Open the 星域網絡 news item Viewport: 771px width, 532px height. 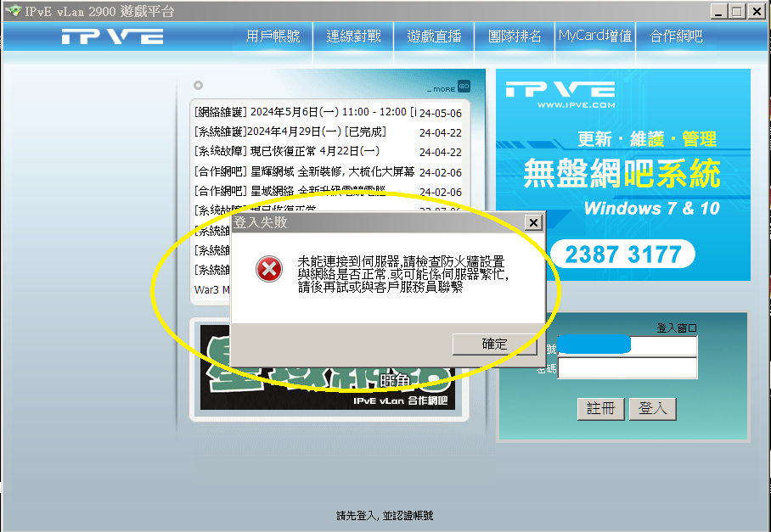[290, 191]
